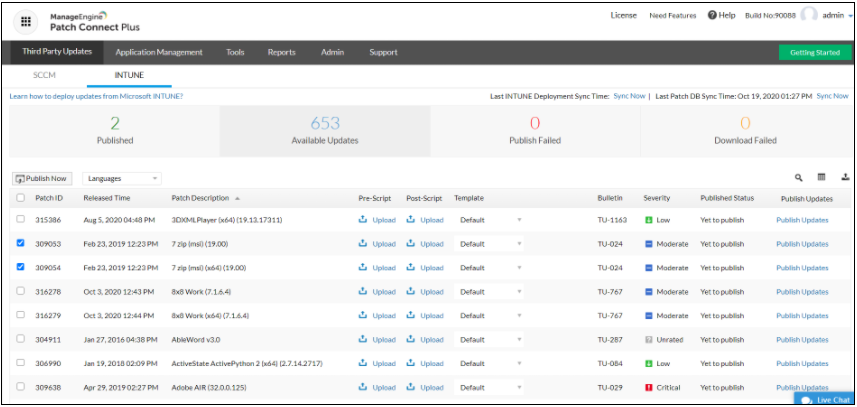The width and height of the screenshot is (857, 407).
Task: Click Post-Script upload icon for patch 316278
Action: pyautogui.click(x=410, y=292)
